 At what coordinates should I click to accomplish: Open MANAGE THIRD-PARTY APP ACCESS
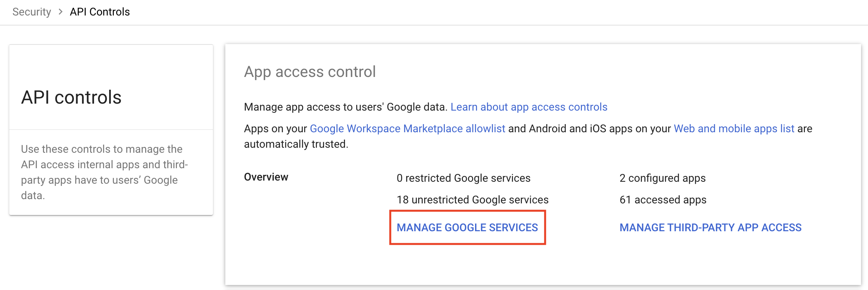(711, 228)
